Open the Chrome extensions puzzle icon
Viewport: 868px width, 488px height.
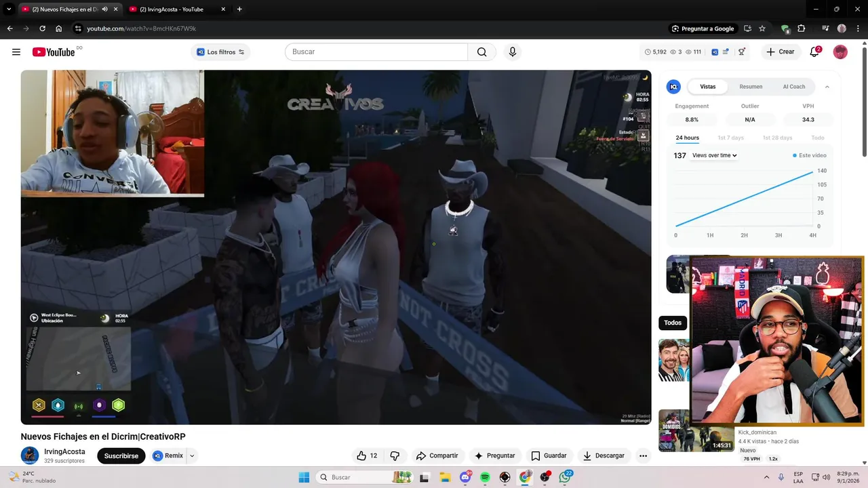coord(802,28)
